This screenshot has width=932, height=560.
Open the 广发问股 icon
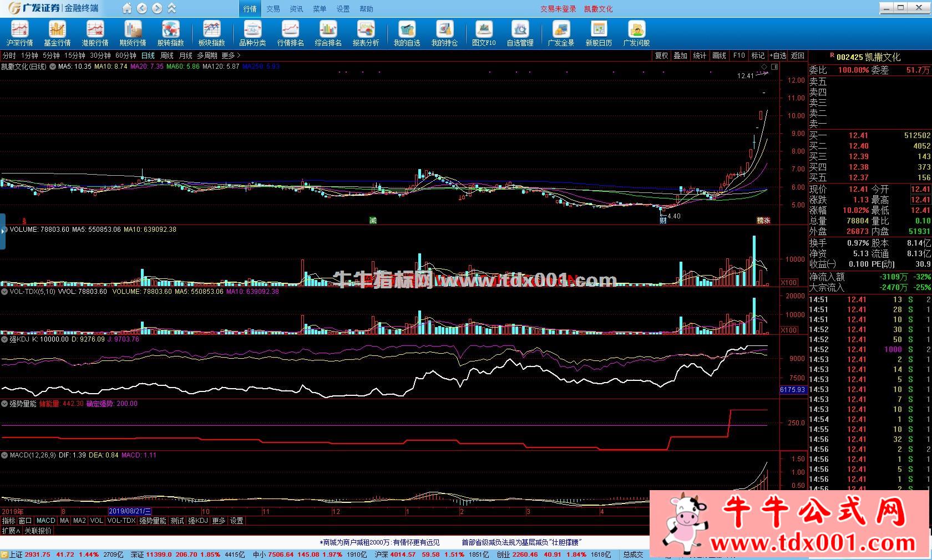pyautogui.click(x=636, y=33)
